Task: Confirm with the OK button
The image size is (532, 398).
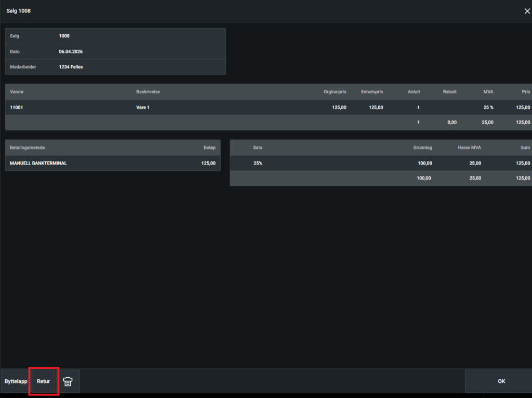Action: [501, 381]
